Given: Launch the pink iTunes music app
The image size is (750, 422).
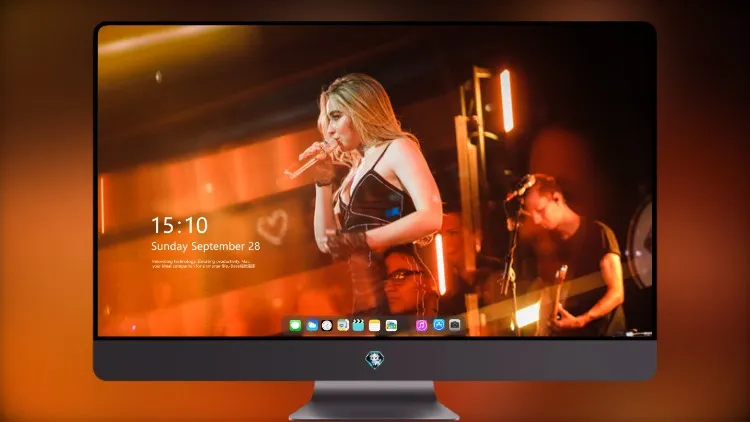Looking at the screenshot, I should tap(421, 325).
